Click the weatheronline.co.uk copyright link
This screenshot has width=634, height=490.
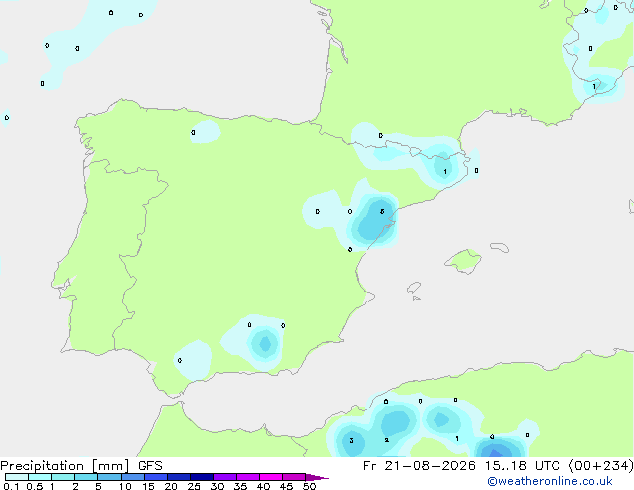point(550,481)
